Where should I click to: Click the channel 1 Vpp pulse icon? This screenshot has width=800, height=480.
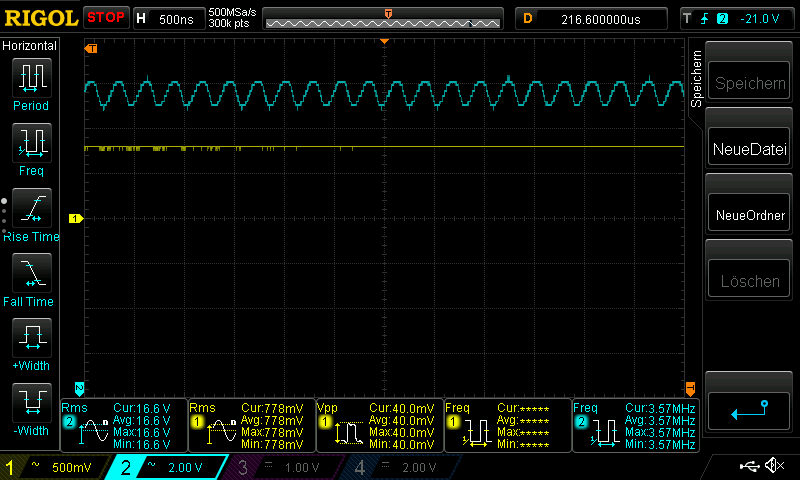point(349,433)
